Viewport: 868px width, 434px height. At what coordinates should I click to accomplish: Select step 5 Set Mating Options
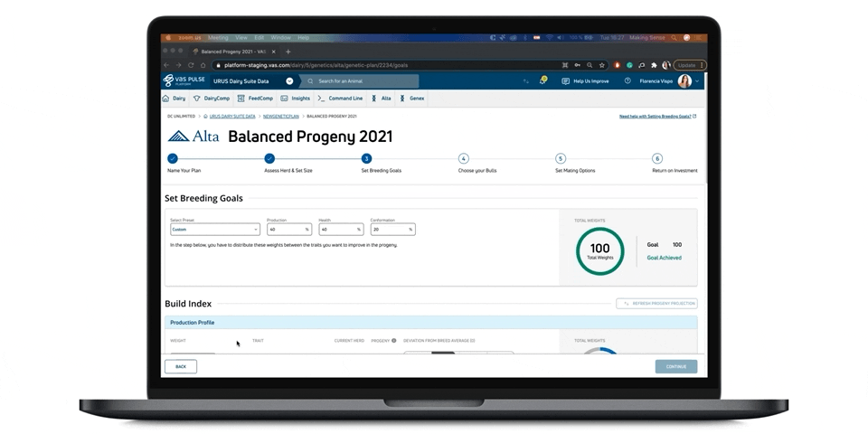[561, 159]
